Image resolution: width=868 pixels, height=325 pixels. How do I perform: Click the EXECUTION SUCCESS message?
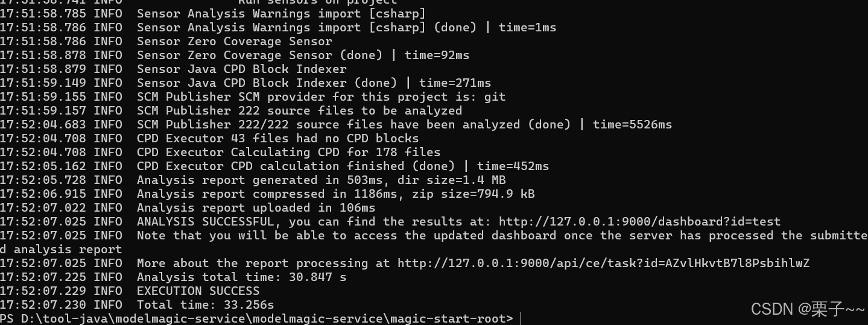(x=198, y=291)
